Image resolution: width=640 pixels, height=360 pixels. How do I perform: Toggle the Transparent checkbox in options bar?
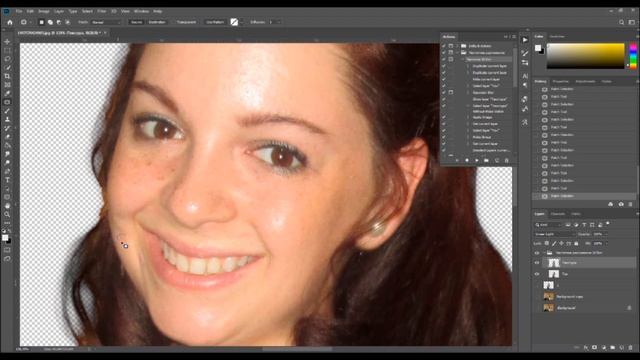point(187,22)
